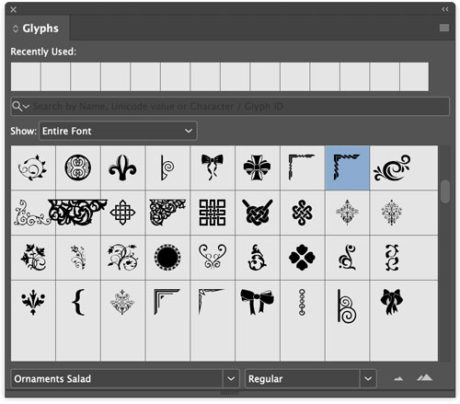Select the Glyphs panel tab
The height and width of the screenshot is (404, 460).
tap(36, 28)
